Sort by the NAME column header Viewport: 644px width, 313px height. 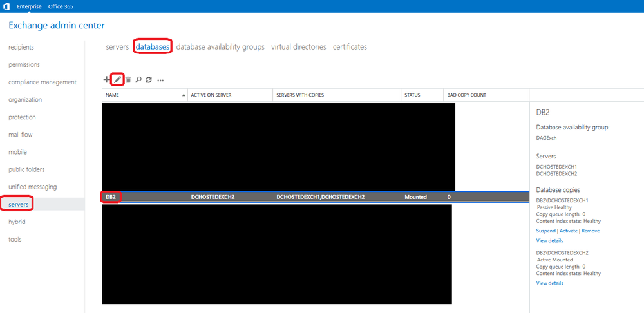point(144,95)
